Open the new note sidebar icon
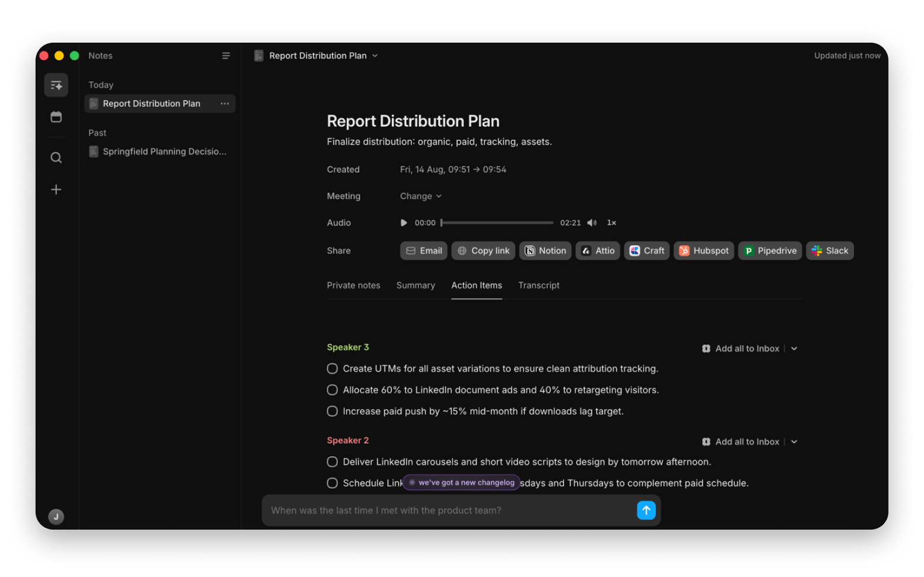924x577 pixels. [x=56, y=85]
